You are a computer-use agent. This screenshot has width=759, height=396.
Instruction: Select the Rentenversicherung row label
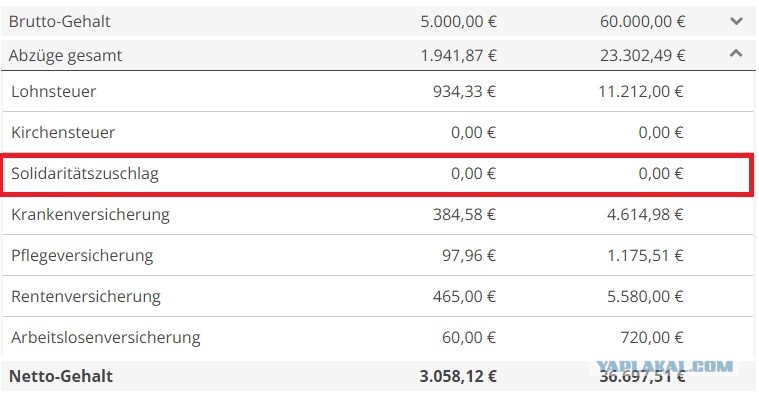86,296
